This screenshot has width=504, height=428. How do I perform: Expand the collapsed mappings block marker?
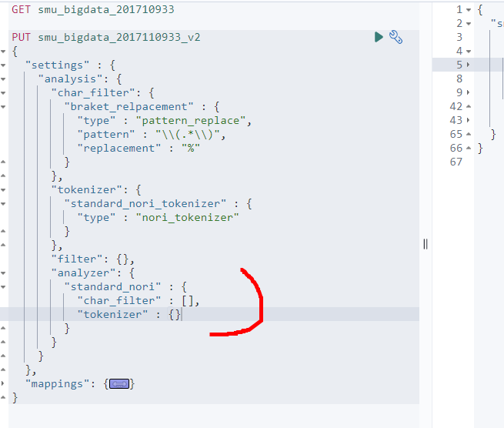(x=119, y=383)
